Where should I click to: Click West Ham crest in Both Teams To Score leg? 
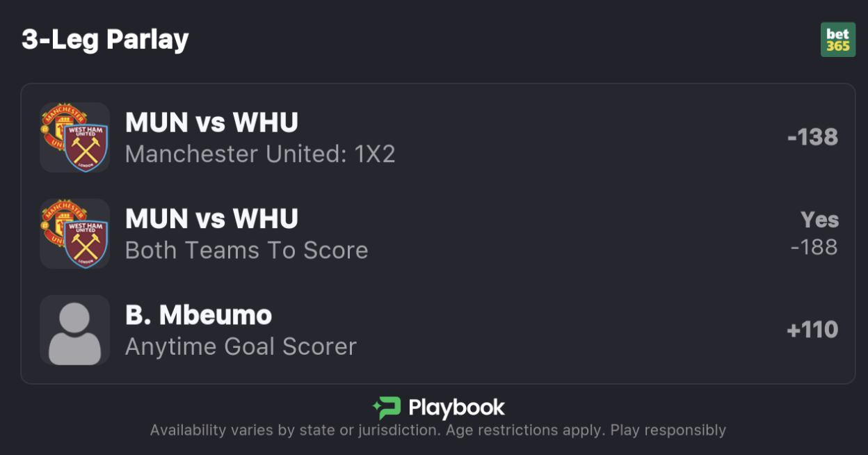[86, 243]
